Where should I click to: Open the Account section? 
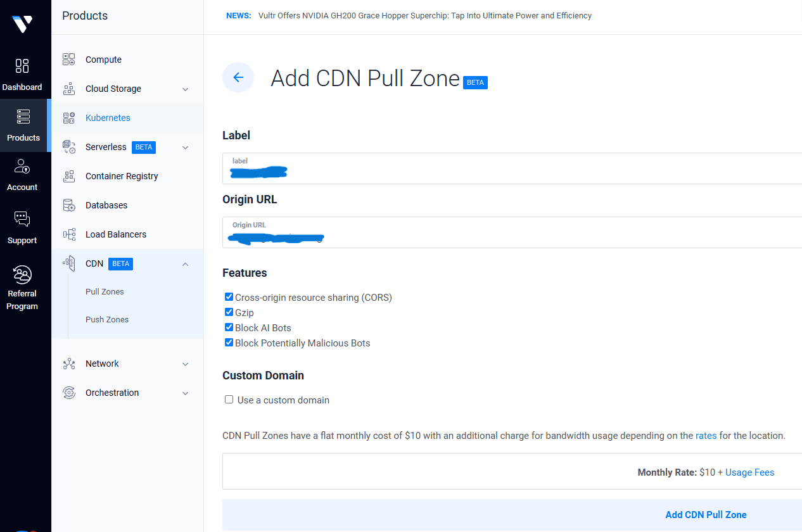22,174
